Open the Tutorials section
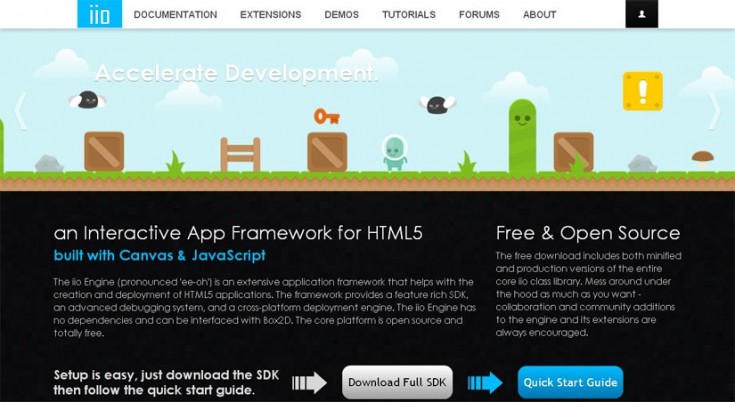Image resolution: width=735 pixels, height=402 pixels. (x=409, y=15)
